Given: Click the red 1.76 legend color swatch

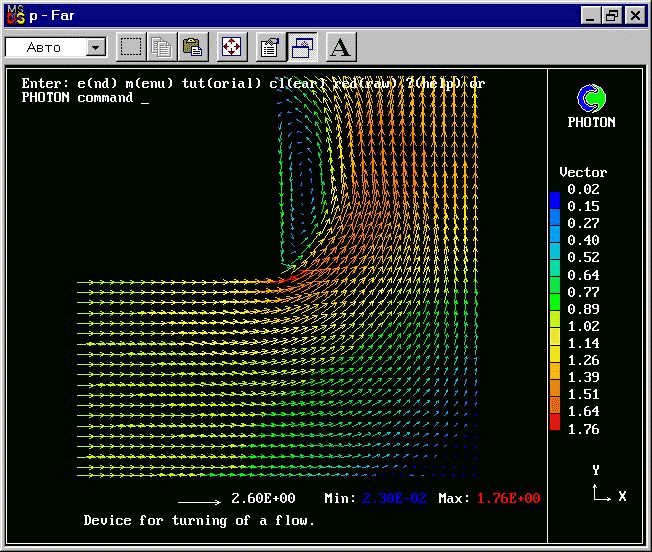Looking at the screenshot, I should (555, 422).
